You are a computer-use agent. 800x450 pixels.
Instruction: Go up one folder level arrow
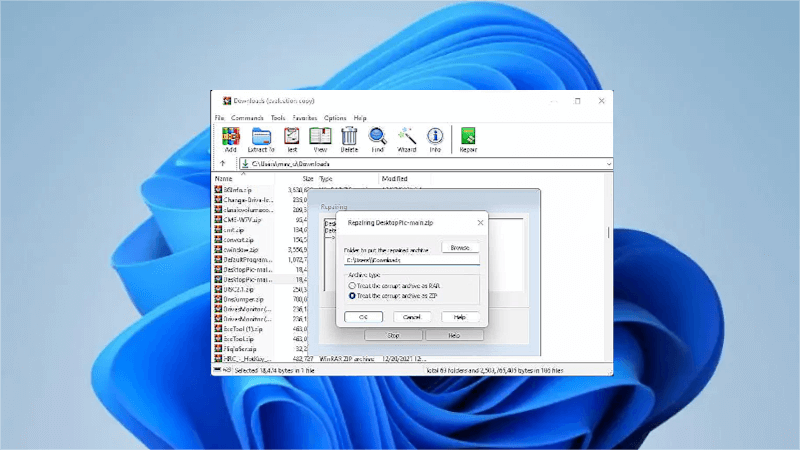tap(222, 163)
